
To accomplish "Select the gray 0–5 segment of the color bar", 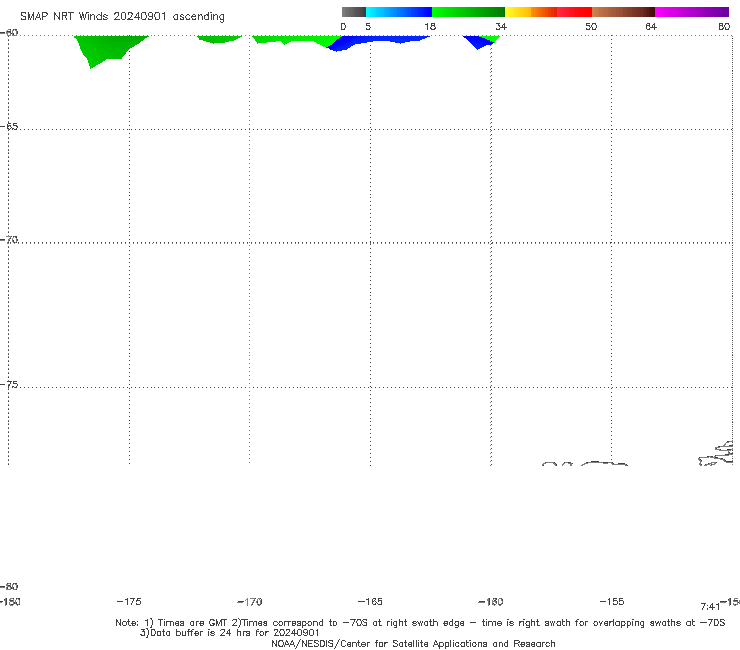I will pyautogui.click(x=353, y=12).
